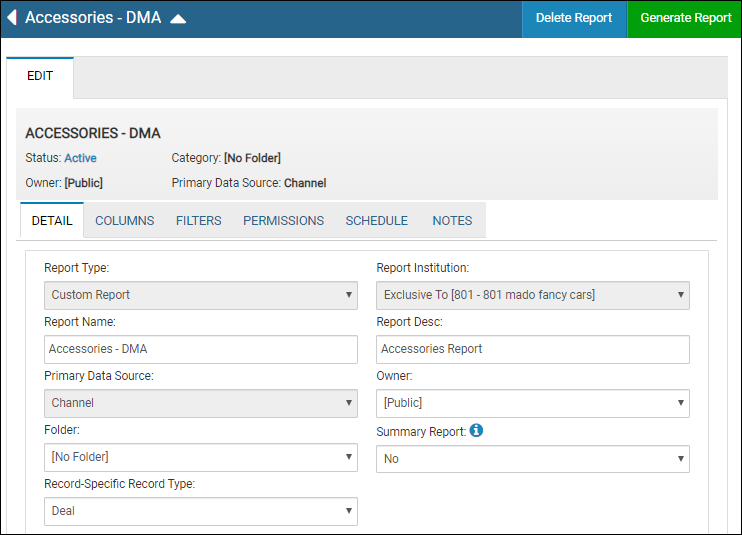
Task: Open the Report Institution dropdown
Action: tap(533, 295)
